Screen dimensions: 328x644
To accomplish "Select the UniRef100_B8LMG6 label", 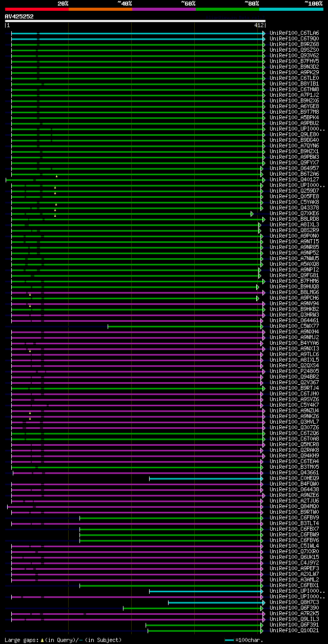I will point(294,292).
